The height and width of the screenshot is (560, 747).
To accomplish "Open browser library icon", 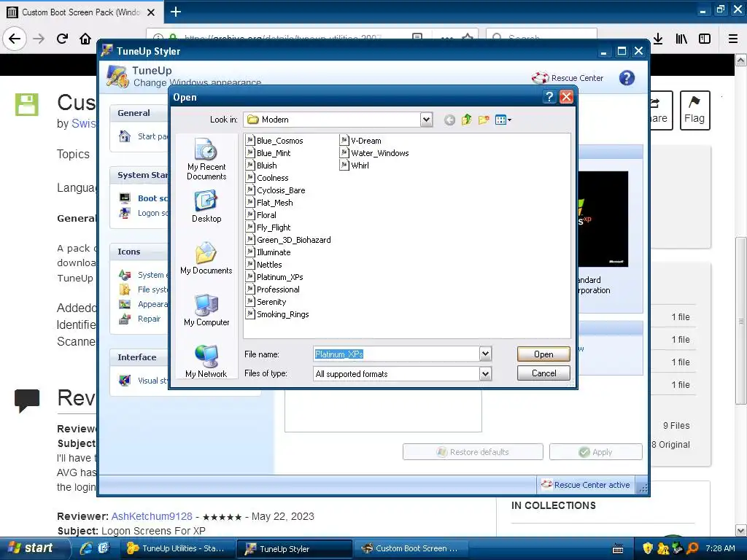I will click(681, 39).
